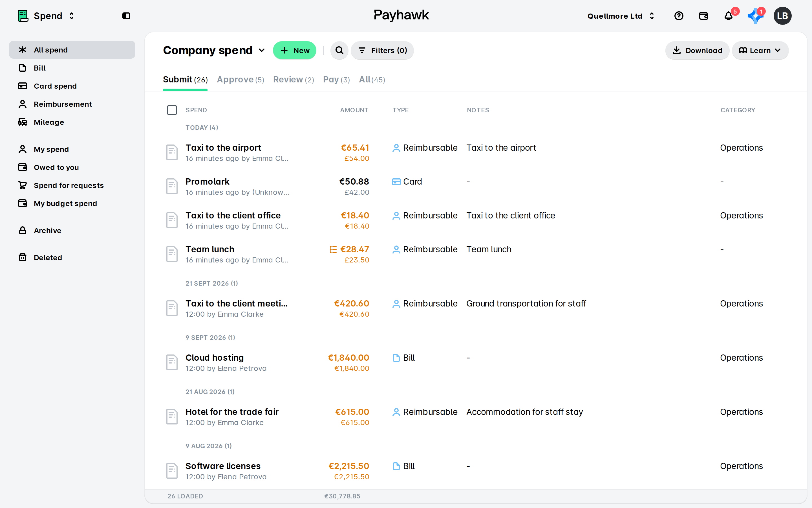Collapse the sidebar panel toggle icon

coord(126,16)
